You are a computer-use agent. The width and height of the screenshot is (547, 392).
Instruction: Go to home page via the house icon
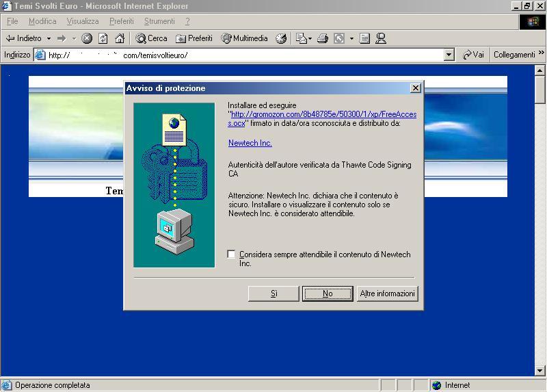(120, 38)
